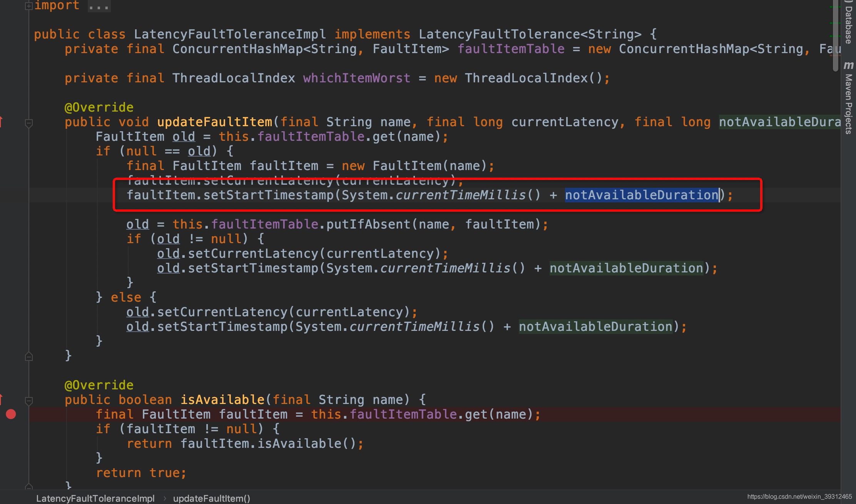Click the isAvailable method declaration name

point(222,400)
